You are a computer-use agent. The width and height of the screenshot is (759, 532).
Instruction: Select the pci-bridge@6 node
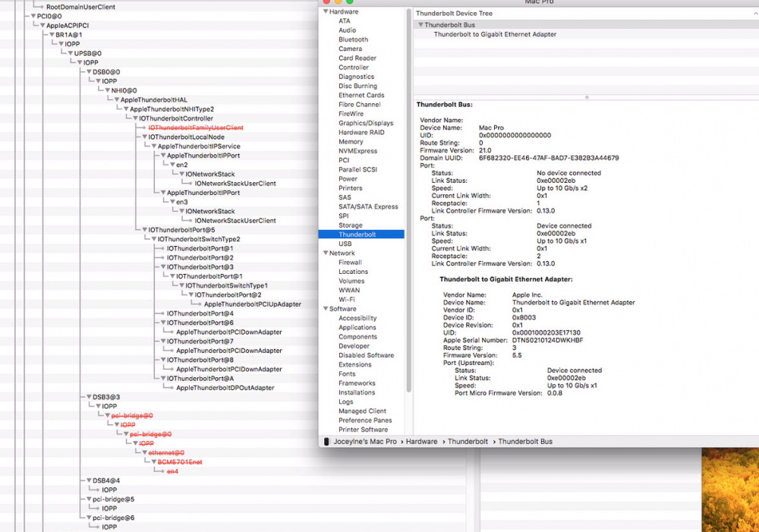(113, 518)
